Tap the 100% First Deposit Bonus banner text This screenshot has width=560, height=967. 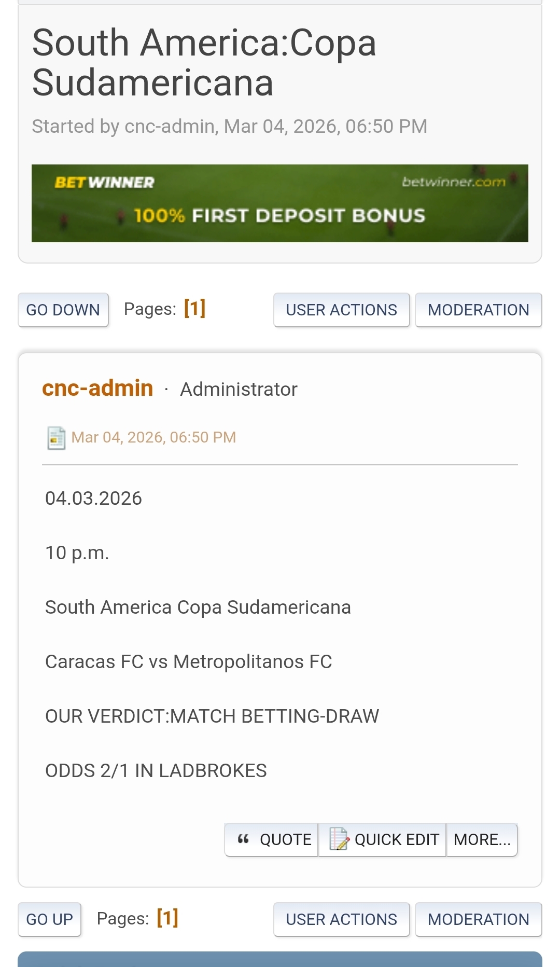point(280,216)
